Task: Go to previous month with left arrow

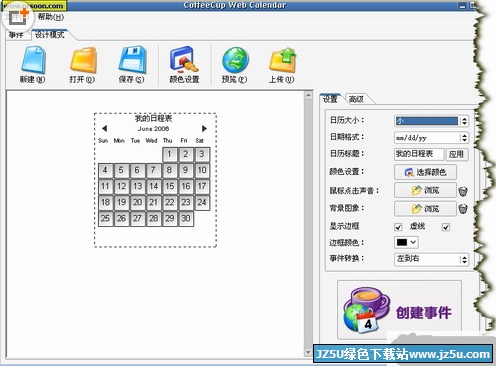Action: 104,128
